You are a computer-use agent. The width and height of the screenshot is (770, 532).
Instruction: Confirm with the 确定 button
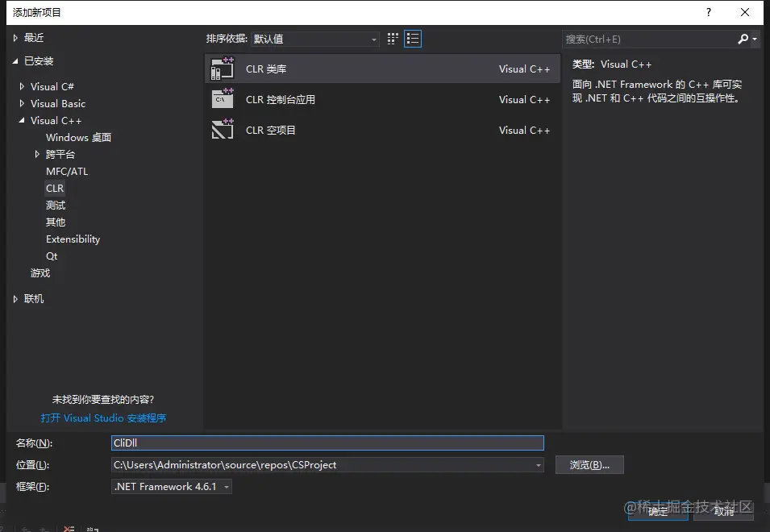click(x=658, y=511)
